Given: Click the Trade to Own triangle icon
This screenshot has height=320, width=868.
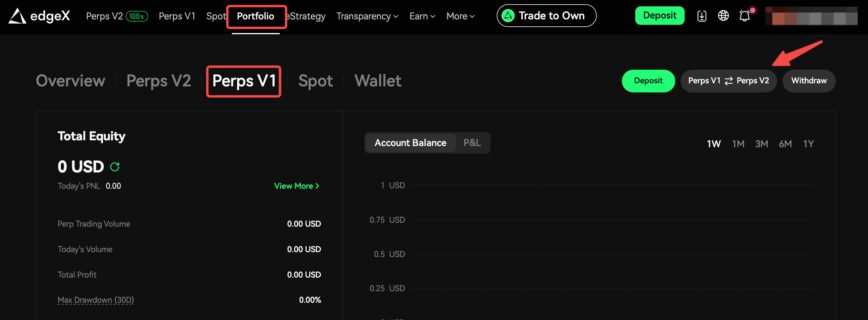Looking at the screenshot, I should (x=508, y=15).
